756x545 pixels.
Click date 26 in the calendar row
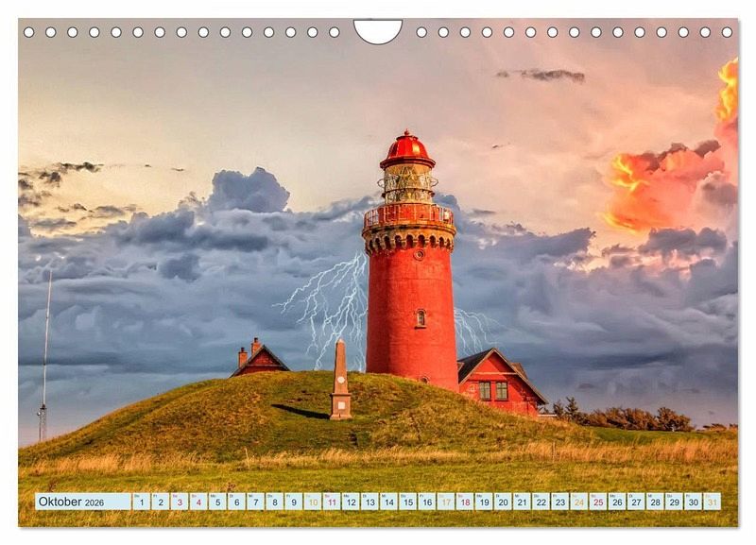click(617, 502)
